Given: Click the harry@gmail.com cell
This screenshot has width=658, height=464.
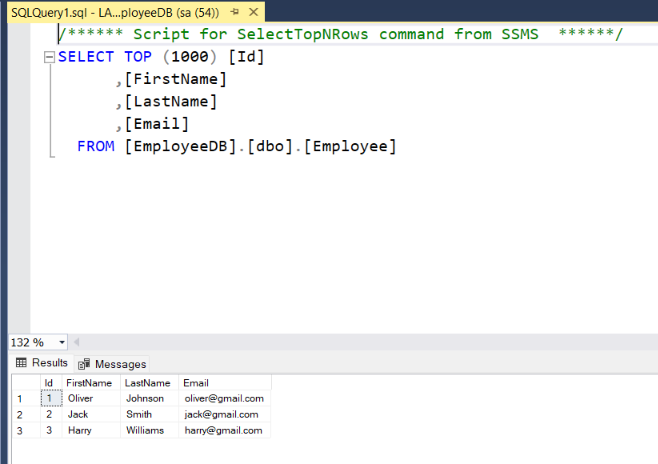Looking at the screenshot, I should tap(225, 430).
